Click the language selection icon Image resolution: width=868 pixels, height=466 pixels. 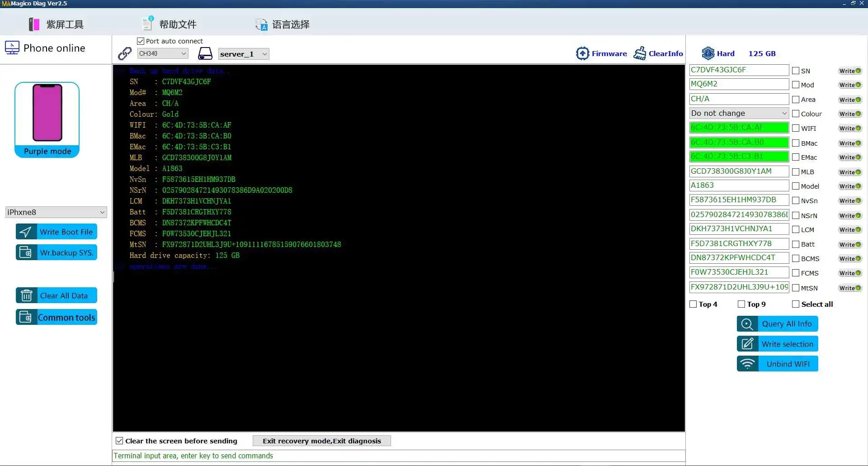click(x=261, y=24)
